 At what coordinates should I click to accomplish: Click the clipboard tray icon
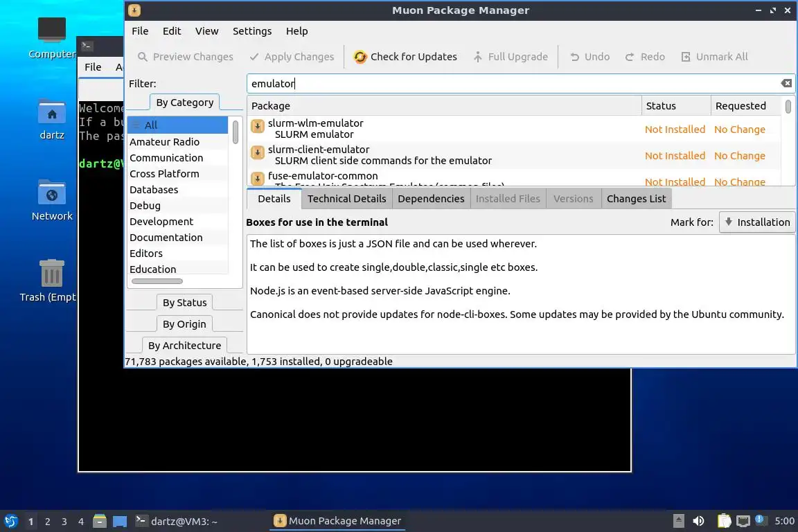[x=724, y=521]
